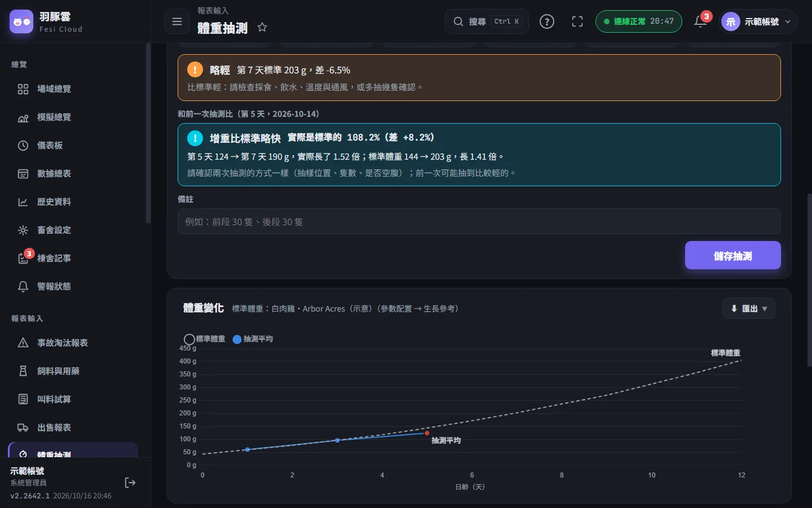Screen dimensions: 812x508
Task: Go to 模擬總覽 in sidebar
Action: click(x=73, y=117)
